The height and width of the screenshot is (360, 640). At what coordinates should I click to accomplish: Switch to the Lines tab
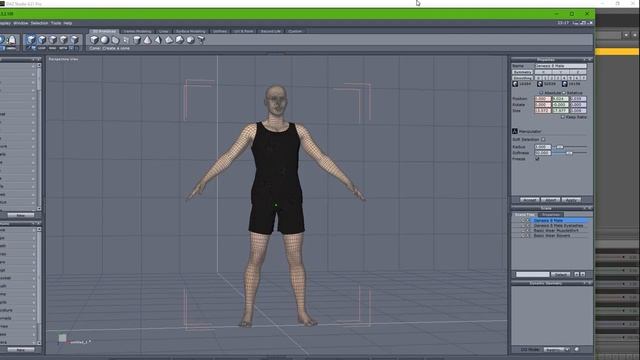tap(163, 31)
